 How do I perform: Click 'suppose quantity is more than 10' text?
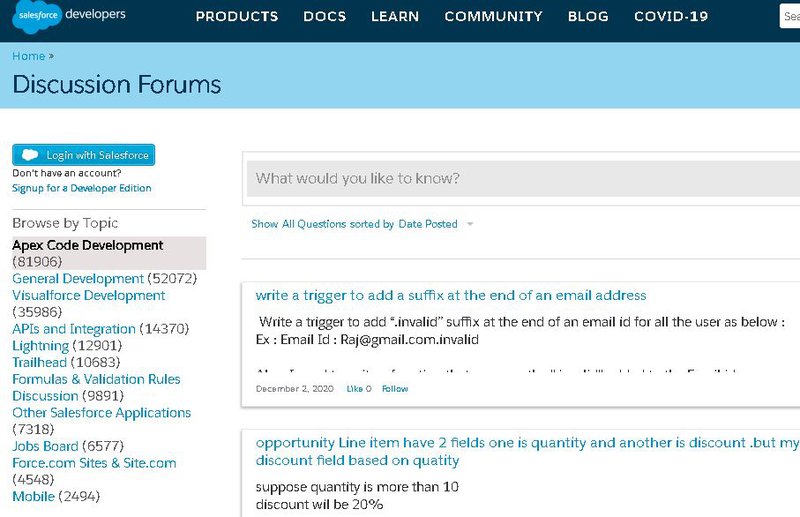point(357,487)
